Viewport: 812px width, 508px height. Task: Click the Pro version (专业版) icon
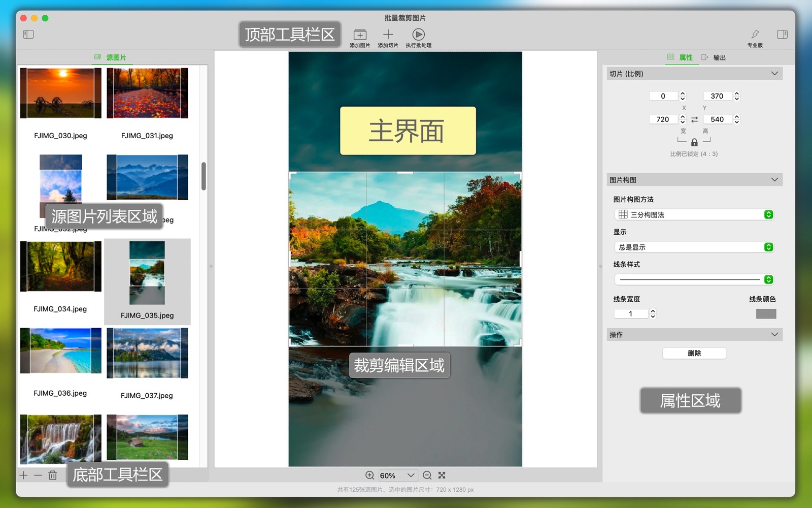(755, 35)
